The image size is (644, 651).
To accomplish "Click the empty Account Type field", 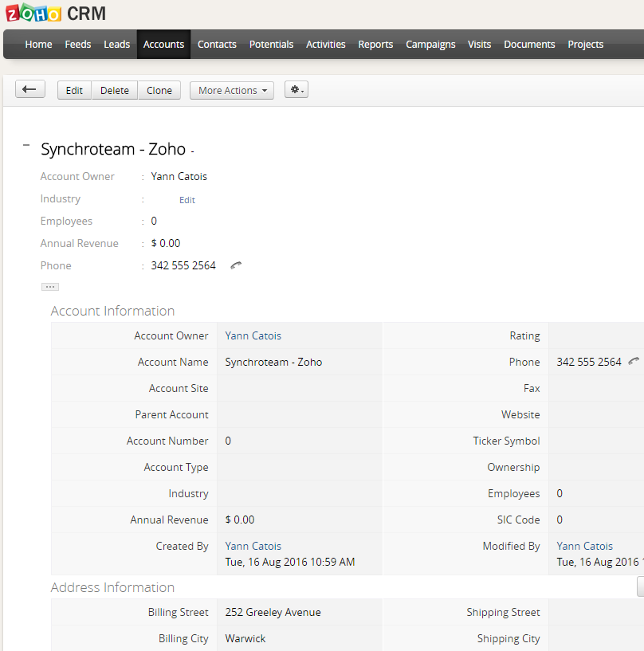I will coord(300,467).
